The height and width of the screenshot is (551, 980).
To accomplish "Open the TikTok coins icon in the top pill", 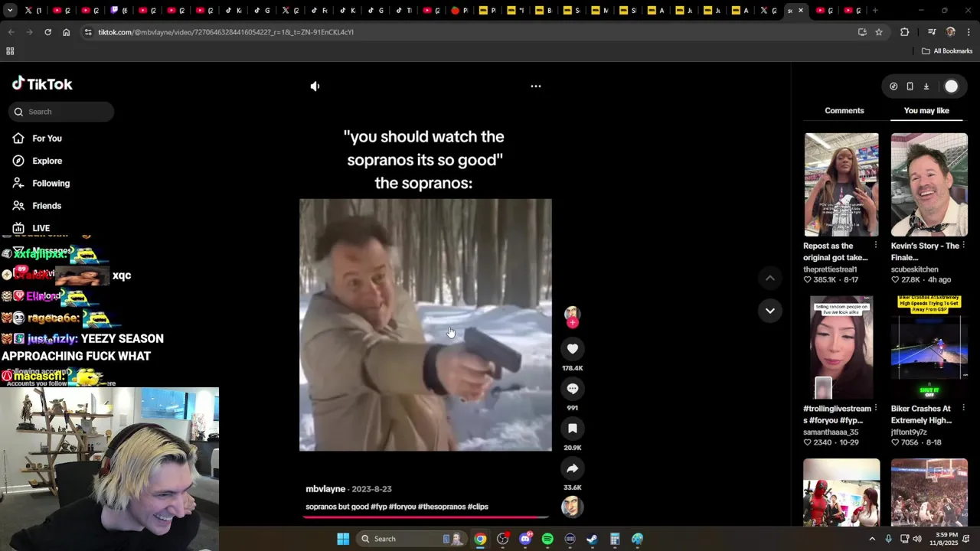I will tap(893, 86).
